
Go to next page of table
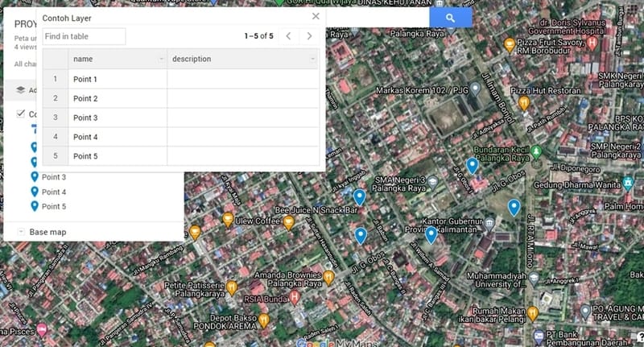[309, 36]
